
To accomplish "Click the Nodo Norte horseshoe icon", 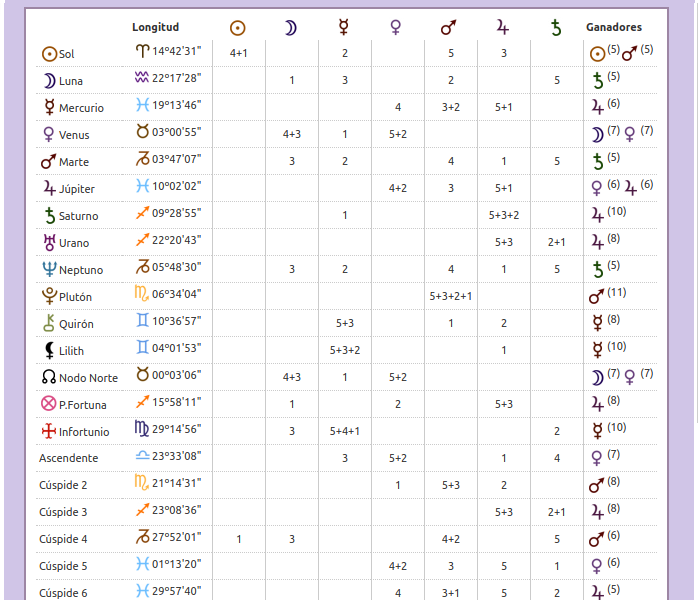I will [x=48, y=377].
